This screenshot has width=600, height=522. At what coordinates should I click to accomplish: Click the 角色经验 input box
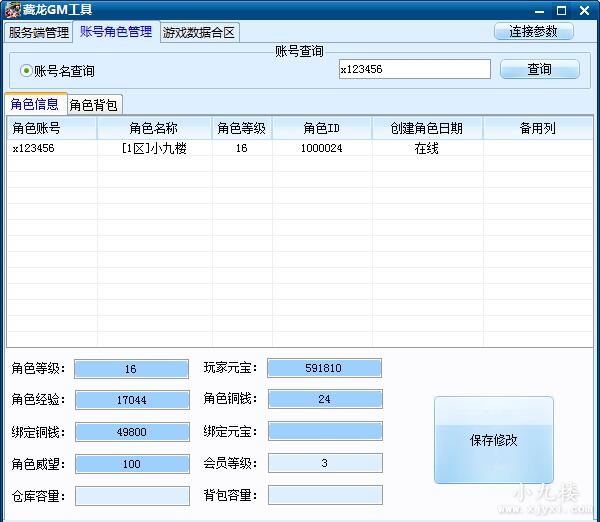click(131, 400)
